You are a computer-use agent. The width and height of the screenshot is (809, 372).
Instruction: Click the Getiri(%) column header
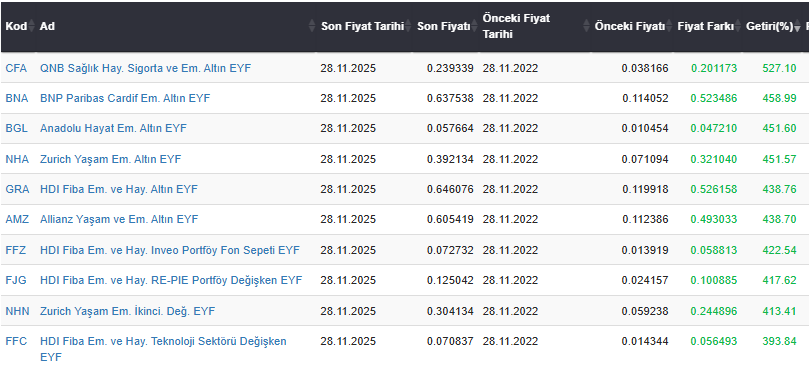[769, 26]
